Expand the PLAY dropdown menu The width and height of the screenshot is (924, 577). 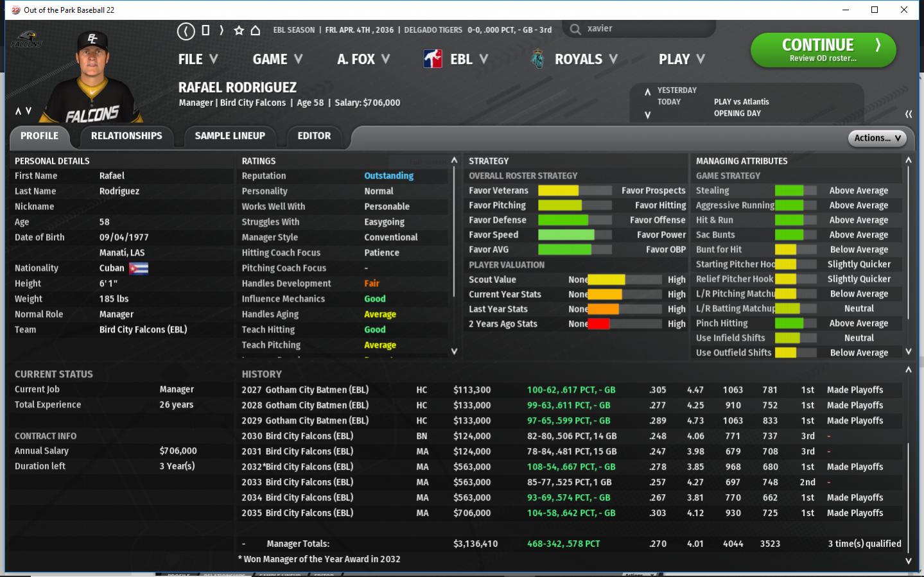click(x=681, y=59)
